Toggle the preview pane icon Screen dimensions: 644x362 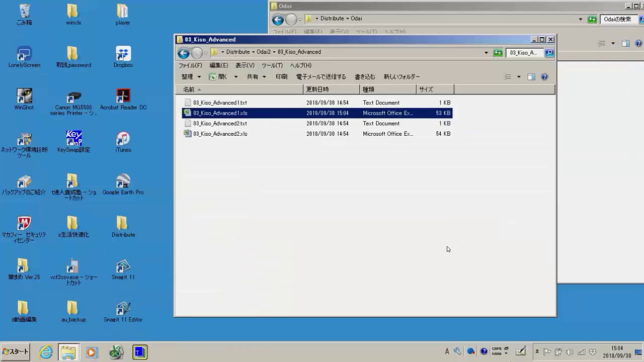coord(531,77)
